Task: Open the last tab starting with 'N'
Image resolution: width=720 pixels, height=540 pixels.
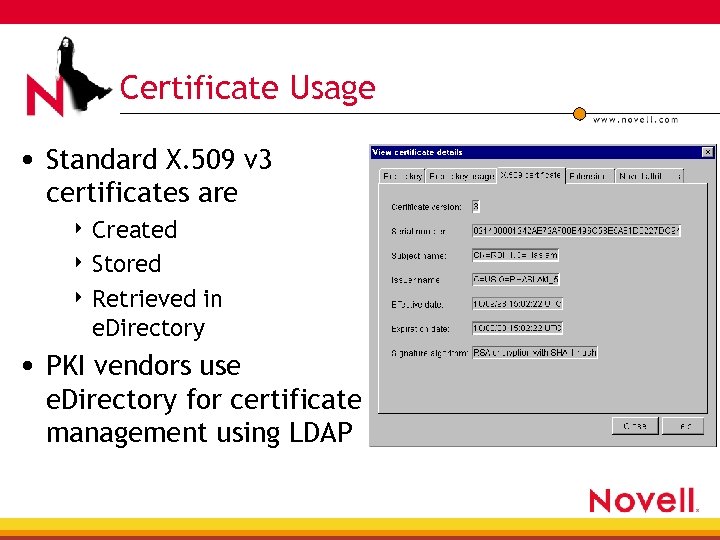Action: click(649, 176)
